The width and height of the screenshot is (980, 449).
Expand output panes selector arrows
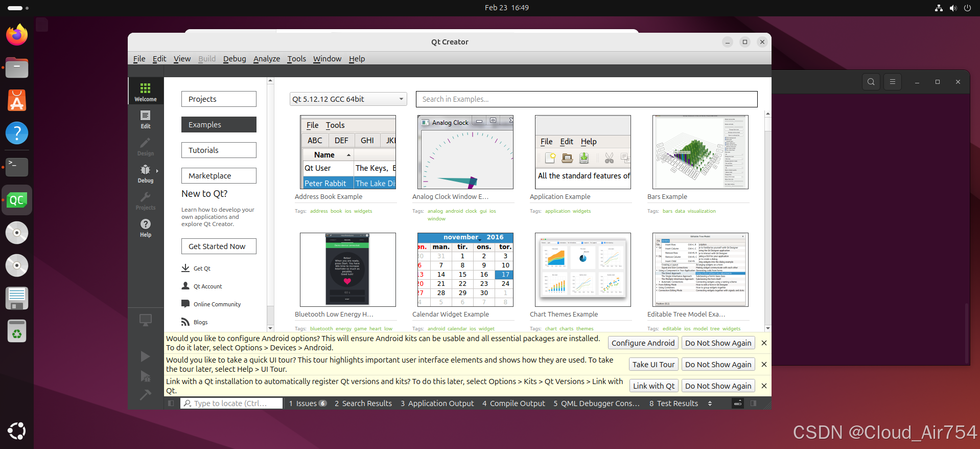(x=710, y=403)
